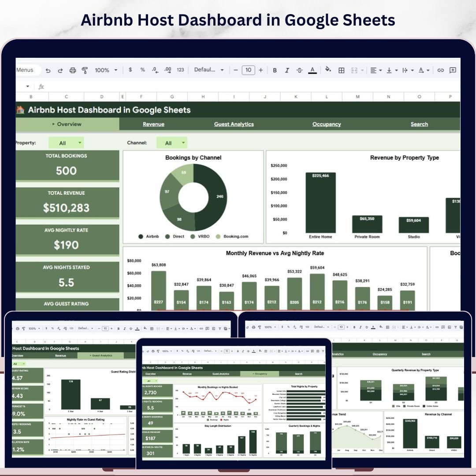
Task: Click the Borders icon
Action: 342,70
